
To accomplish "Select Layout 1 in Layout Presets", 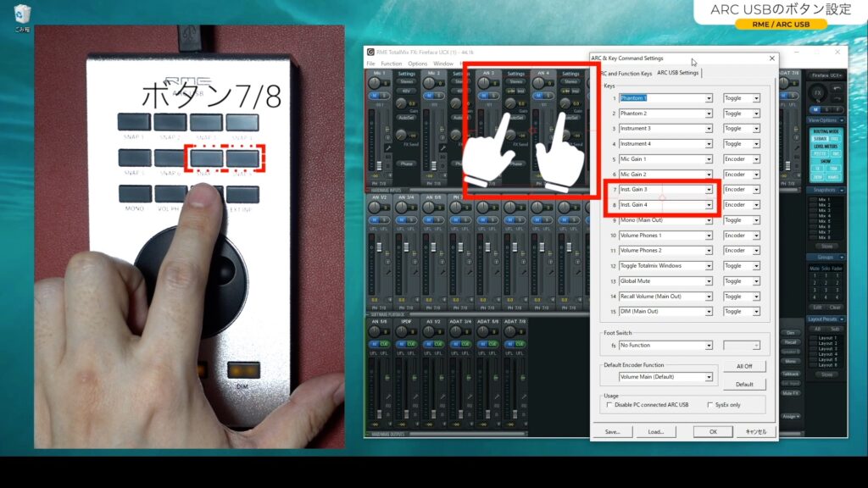I will point(826,337).
